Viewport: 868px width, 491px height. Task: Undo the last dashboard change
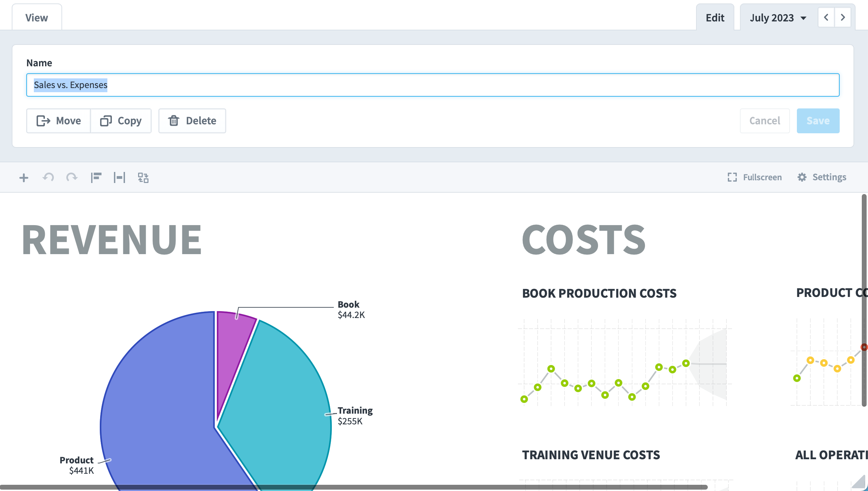click(x=48, y=177)
